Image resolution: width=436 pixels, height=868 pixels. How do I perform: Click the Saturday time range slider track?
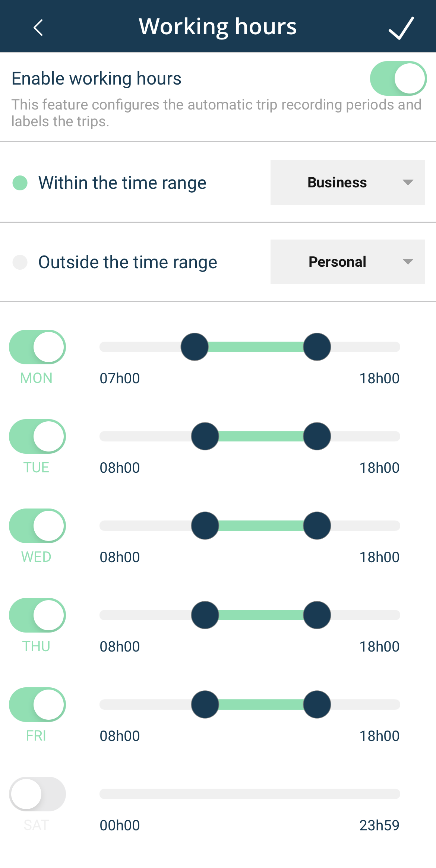(x=250, y=794)
